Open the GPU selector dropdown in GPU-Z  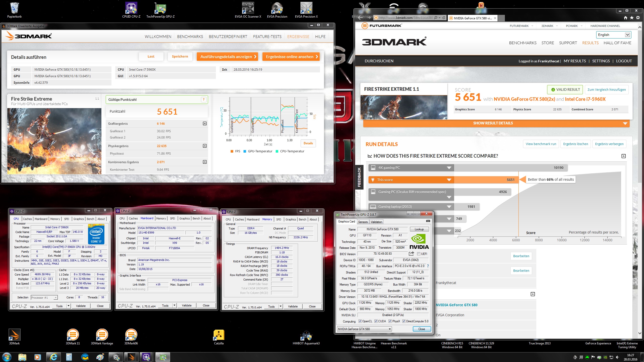364,329
